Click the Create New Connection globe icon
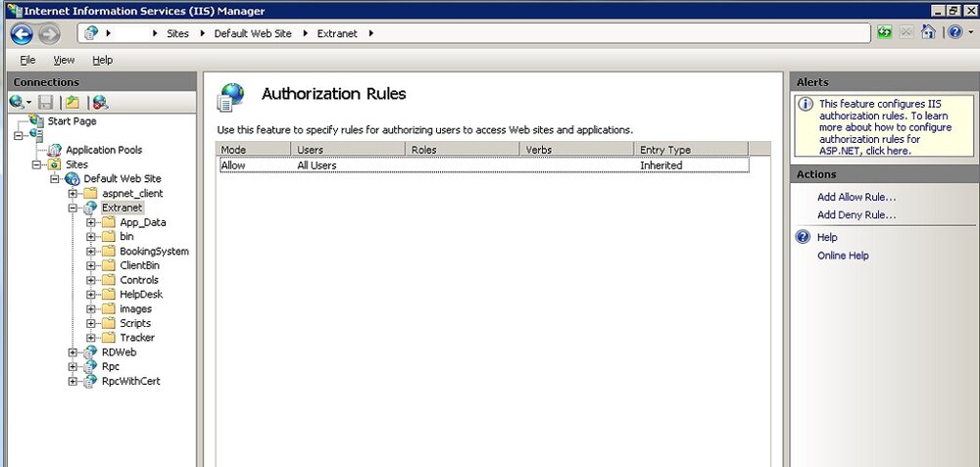Screen dimensions: 980x467 (17, 102)
